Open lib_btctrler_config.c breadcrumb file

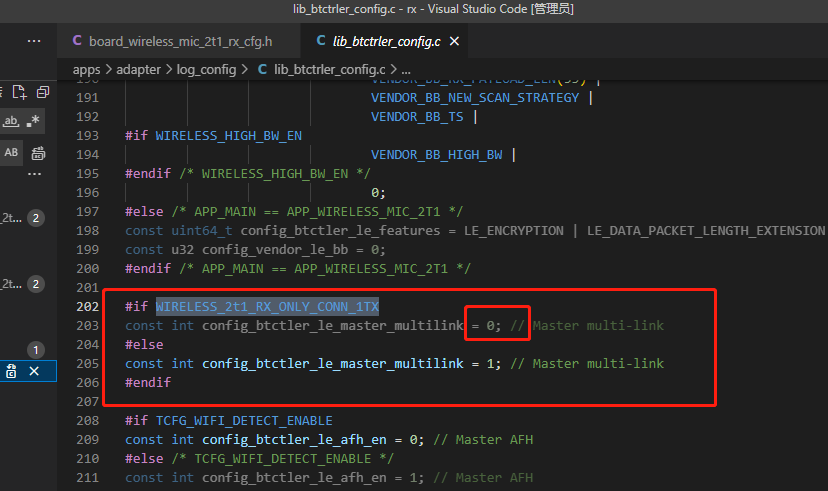coord(330,70)
